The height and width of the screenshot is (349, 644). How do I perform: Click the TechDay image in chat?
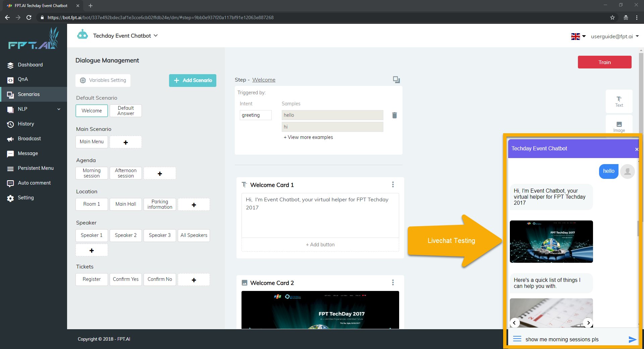551,242
